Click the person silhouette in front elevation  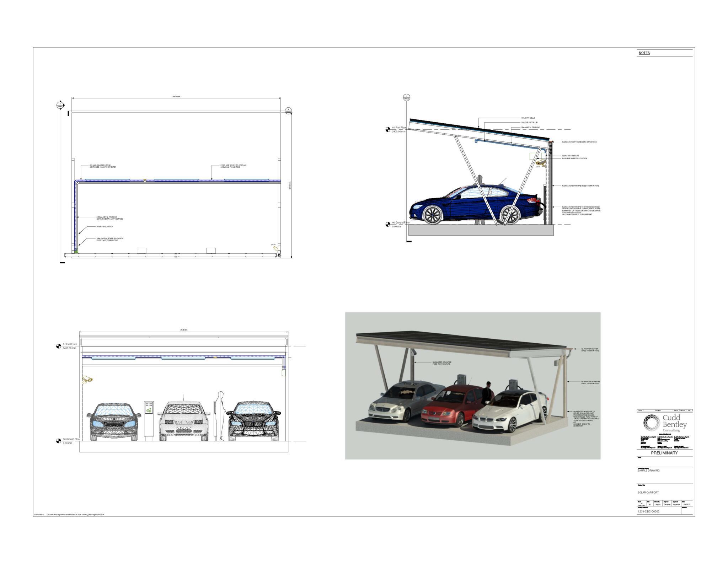click(220, 416)
